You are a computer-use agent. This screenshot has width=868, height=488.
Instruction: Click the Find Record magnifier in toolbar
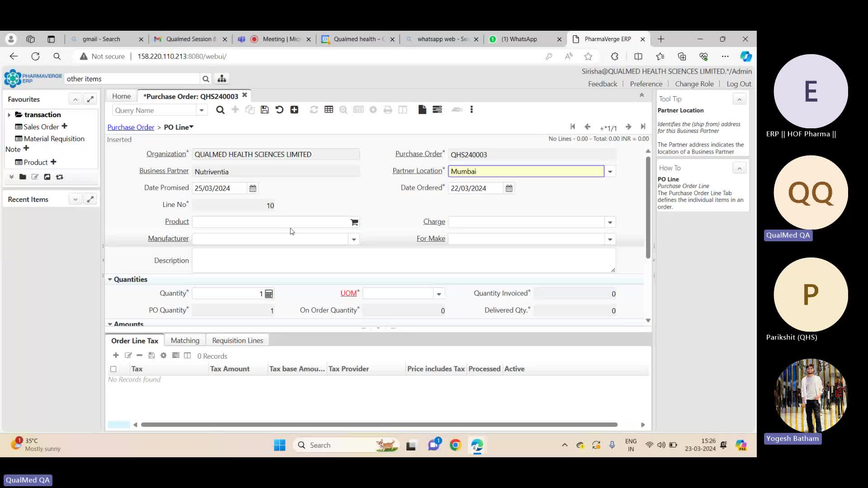pos(220,110)
